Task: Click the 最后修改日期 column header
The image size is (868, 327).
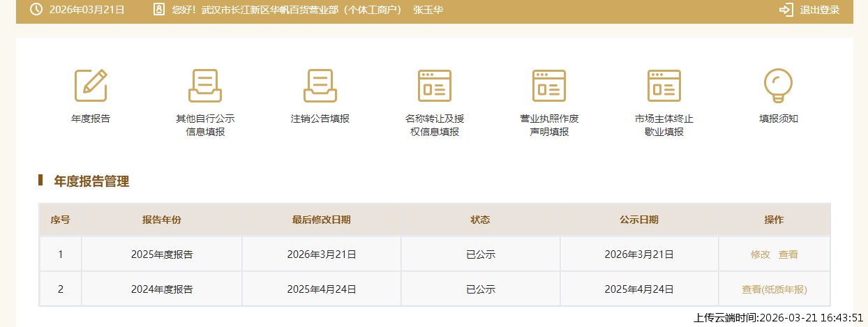Action: click(x=322, y=220)
